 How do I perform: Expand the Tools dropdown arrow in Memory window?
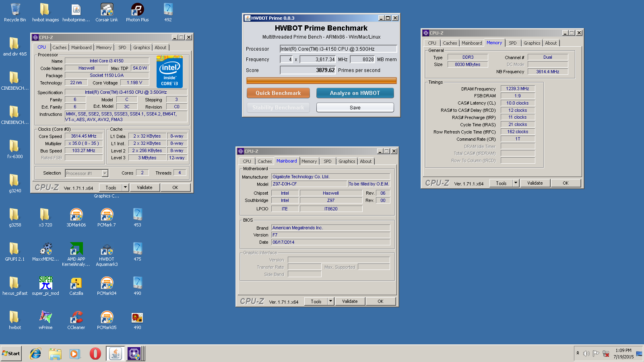coord(516,183)
